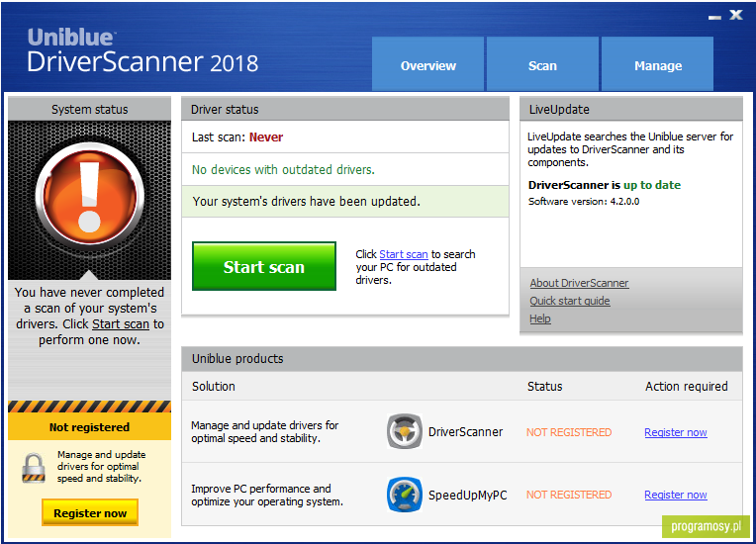The height and width of the screenshot is (544, 756).
Task: Click the DriverScanner product name text
Action: [465, 431]
